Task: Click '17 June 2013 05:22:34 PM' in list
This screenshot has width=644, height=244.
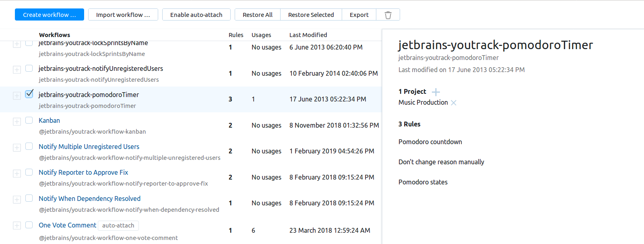Action: 328,99
